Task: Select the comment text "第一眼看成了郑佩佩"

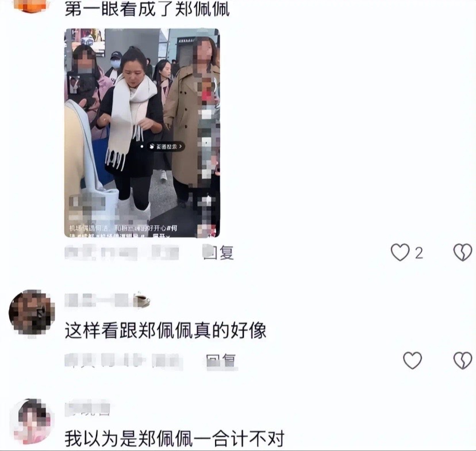Action: point(147,9)
